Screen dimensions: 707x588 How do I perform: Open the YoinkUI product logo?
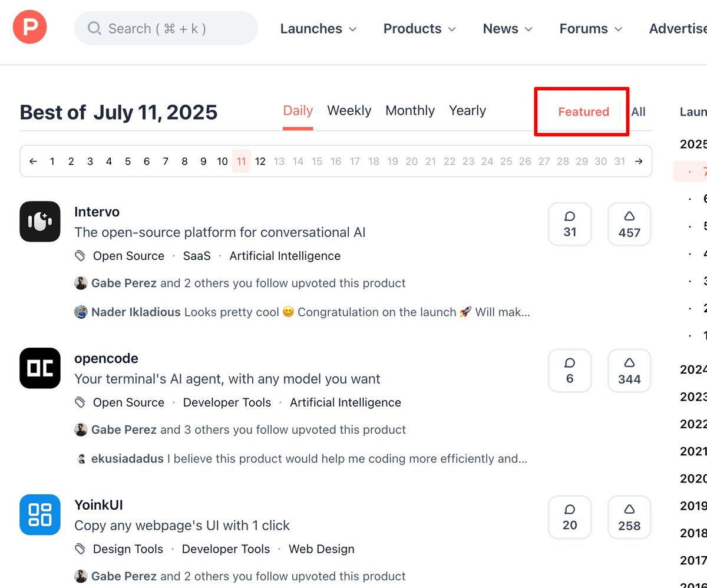click(x=40, y=515)
